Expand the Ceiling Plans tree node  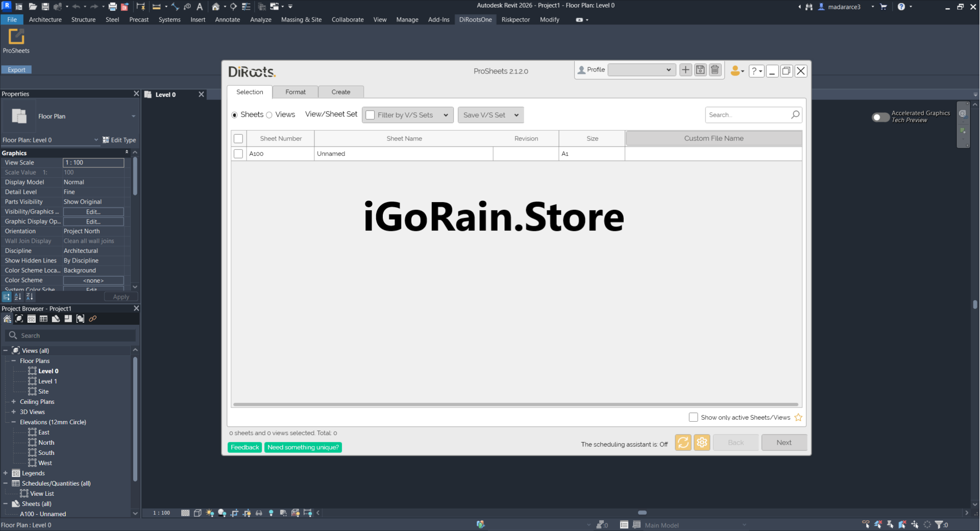point(14,402)
